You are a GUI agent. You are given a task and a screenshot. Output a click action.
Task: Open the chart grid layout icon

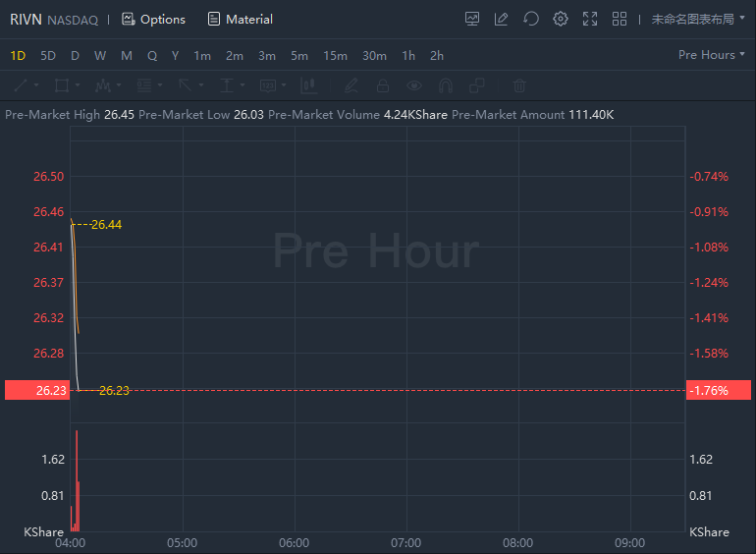620,19
